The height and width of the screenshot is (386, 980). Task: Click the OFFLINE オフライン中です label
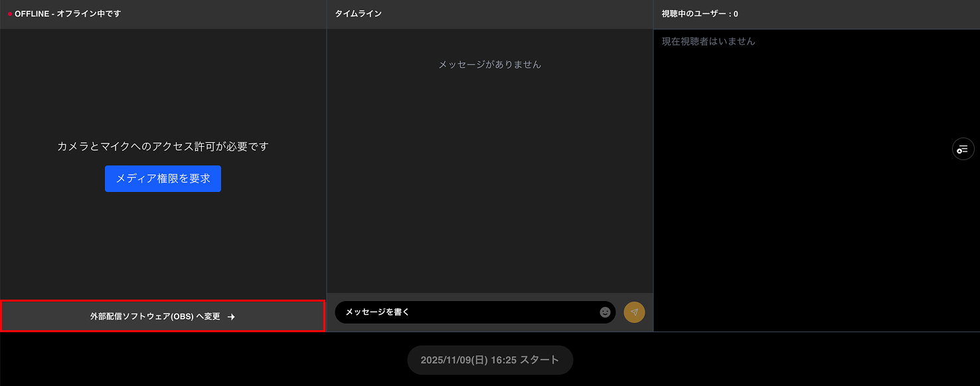[66, 13]
